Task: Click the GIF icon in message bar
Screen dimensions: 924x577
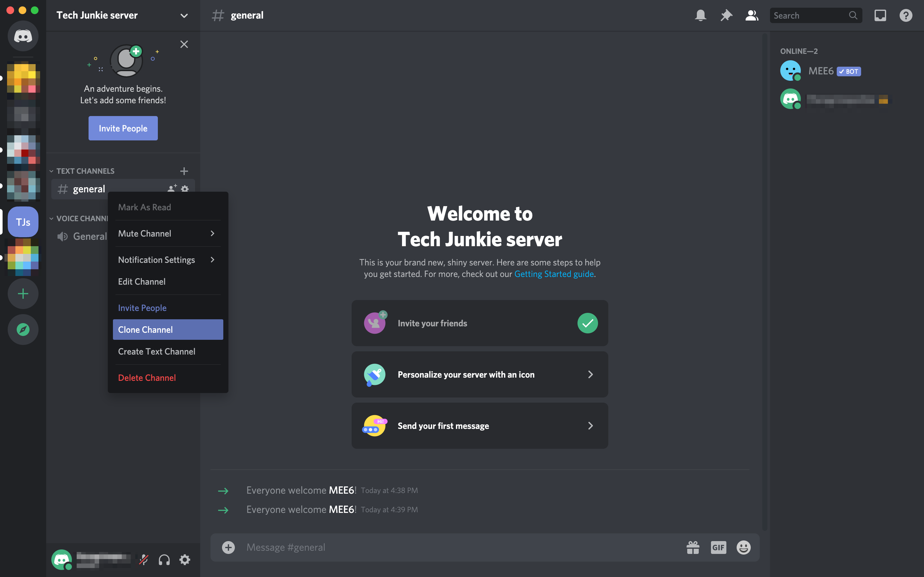Action: pyautogui.click(x=718, y=547)
